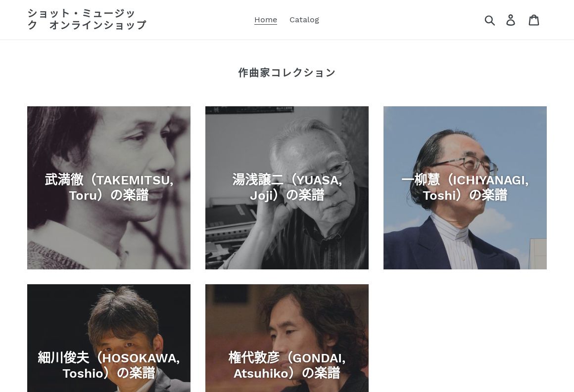The image size is (574, 392).
Task: Open the Catalog menu item
Action: coord(304,20)
